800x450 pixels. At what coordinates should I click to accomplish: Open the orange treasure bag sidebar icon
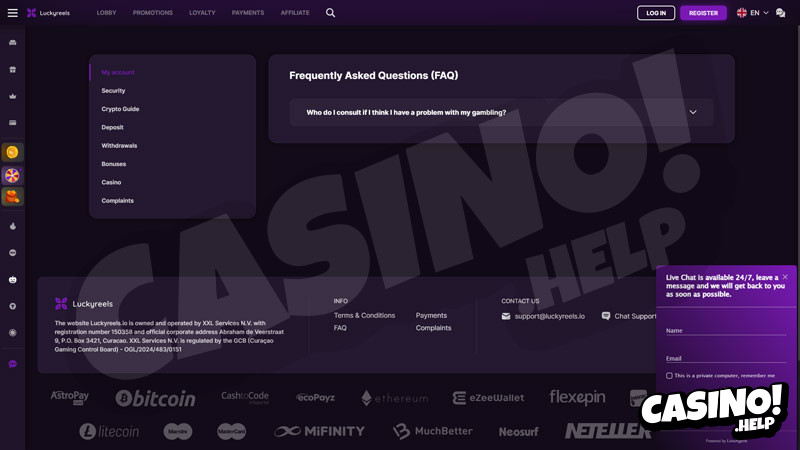click(12, 197)
